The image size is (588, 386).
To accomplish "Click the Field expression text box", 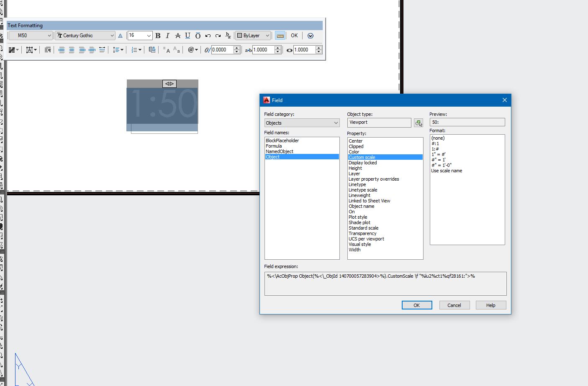I will click(x=385, y=284).
